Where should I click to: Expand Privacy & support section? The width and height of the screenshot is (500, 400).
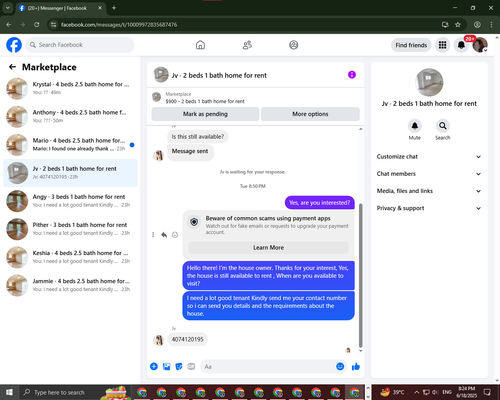click(x=429, y=208)
